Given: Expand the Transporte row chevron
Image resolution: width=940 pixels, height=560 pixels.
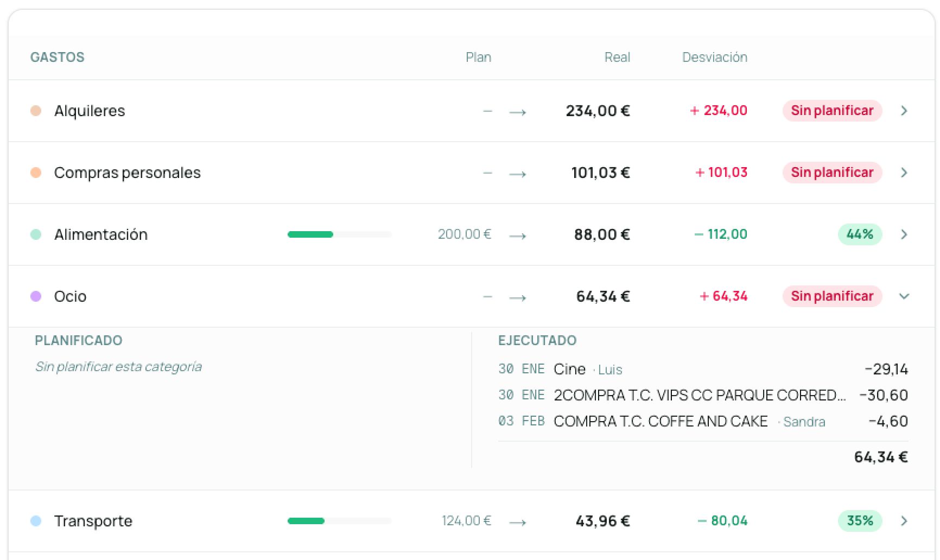Looking at the screenshot, I should (904, 521).
